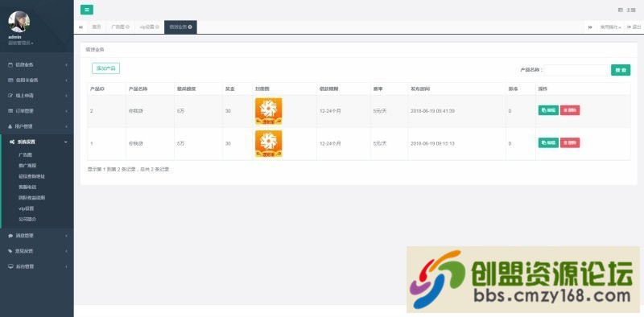Click the 线上申请 edit icon in sidebar
This screenshot has width=644, height=317.
pyautogui.click(x=10, y=96)
